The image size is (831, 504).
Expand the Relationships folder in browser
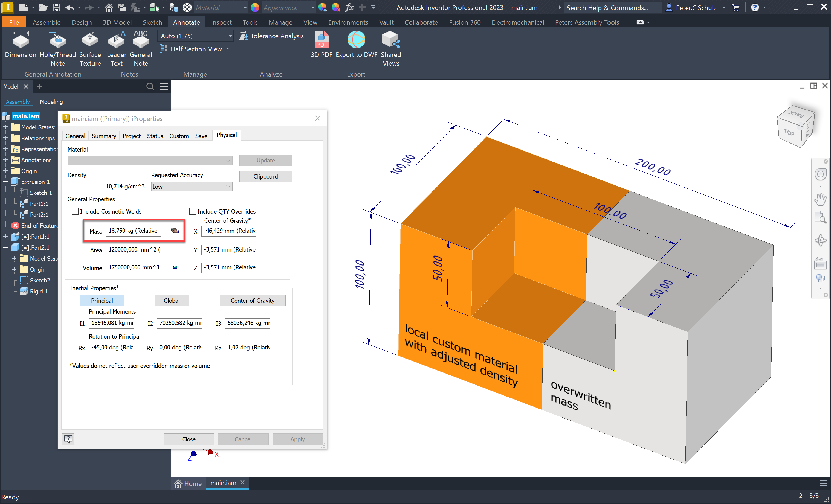tap(5, 138)
